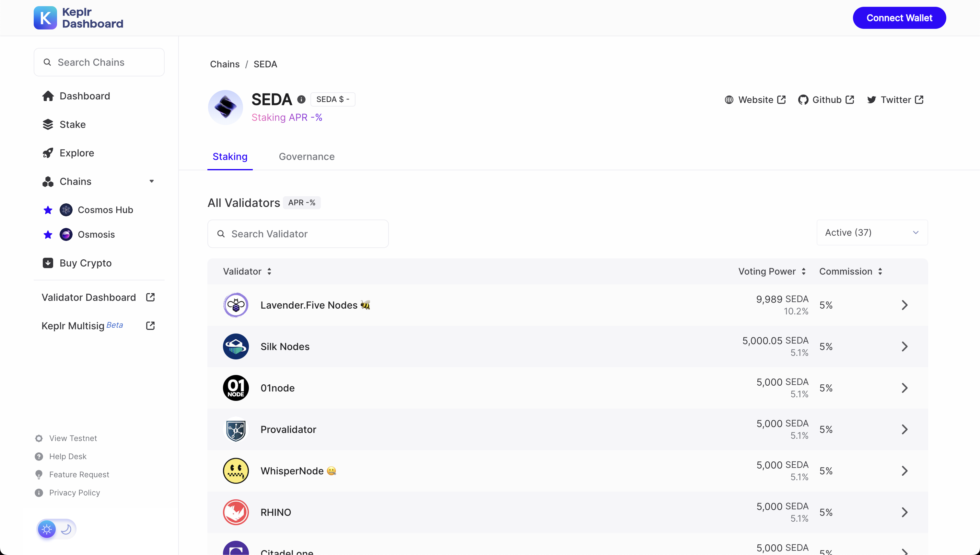Open the View Testnet link

point(73,438)
